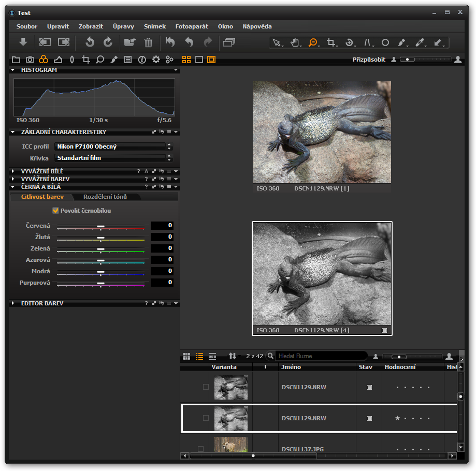Image resolution: width=476 pixels, height=471 pixels.
Task: Click browser vertical scrollbar down arrow
Action: 460,447
